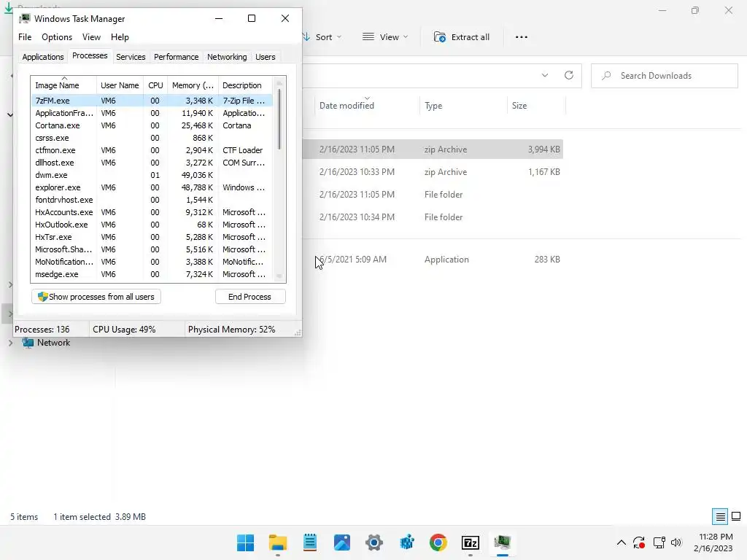Image resolution: width=747 pixels, height=560 pixels.
Task: Switch to the Users tab
Action: pyautogui.click(x=265, y=57)
